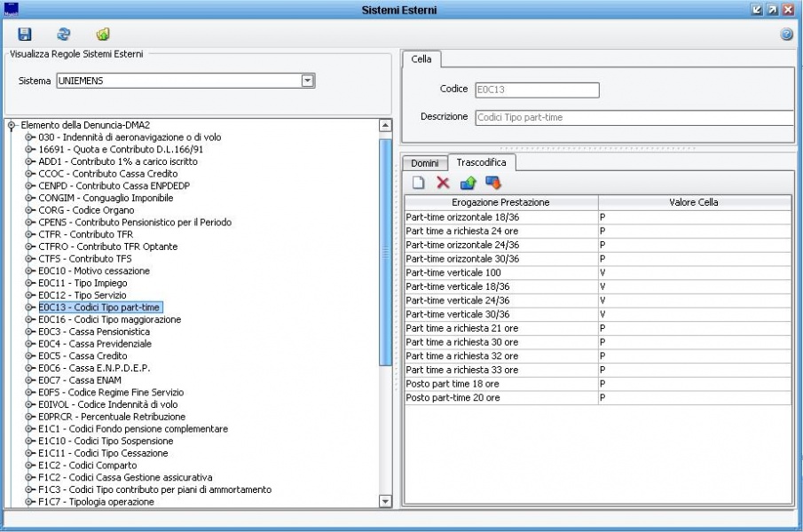Open the Sistema dropdown list
This screenshot has width=803, height=532.
click(308, 80)
